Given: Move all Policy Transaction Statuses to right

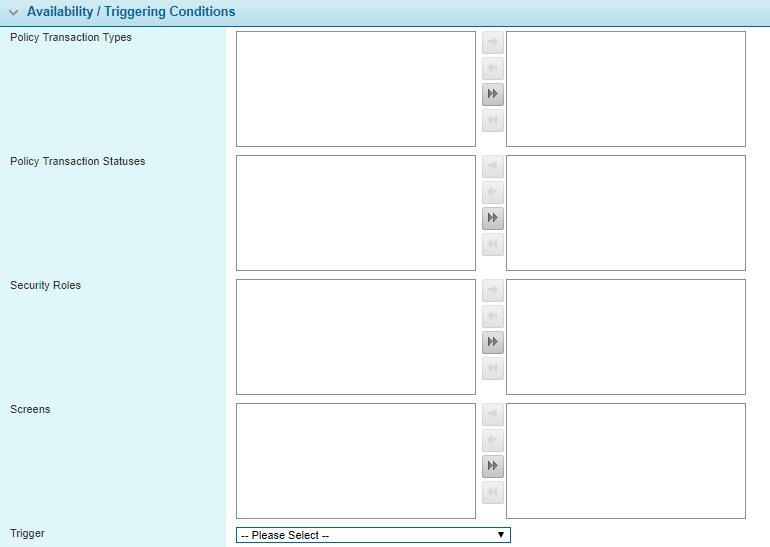Looking at the screenshot, I should tap(492, 219).
